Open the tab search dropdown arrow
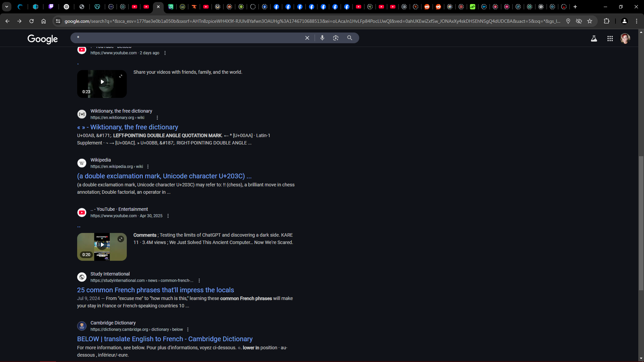 [7, 7]
